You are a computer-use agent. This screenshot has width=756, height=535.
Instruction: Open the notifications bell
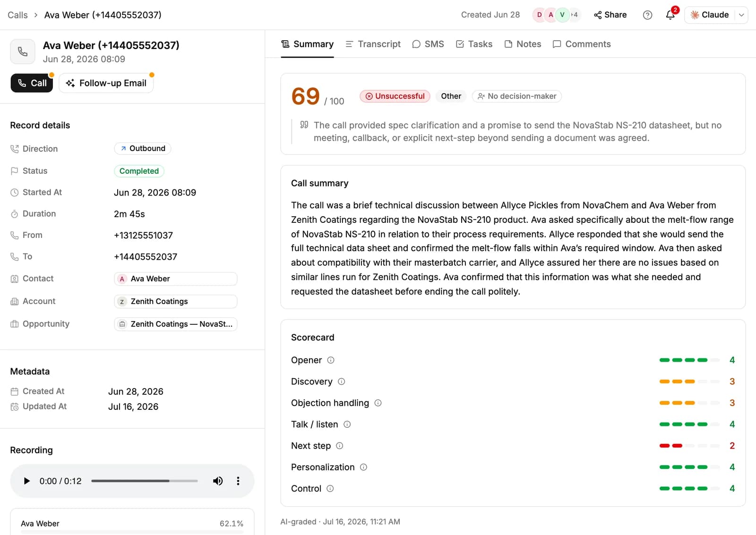(670, 15)
